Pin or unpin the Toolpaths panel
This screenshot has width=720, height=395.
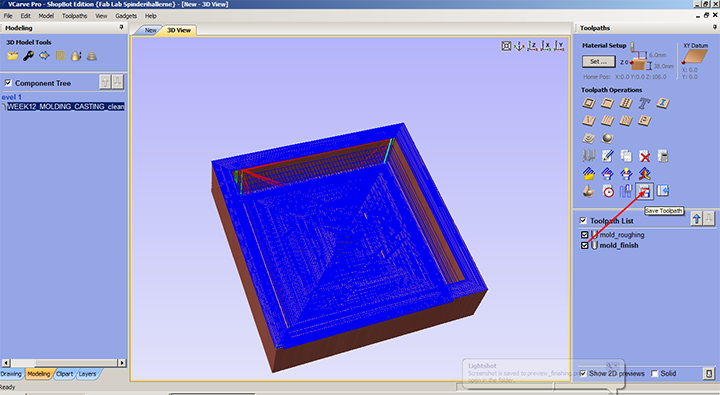714,28
